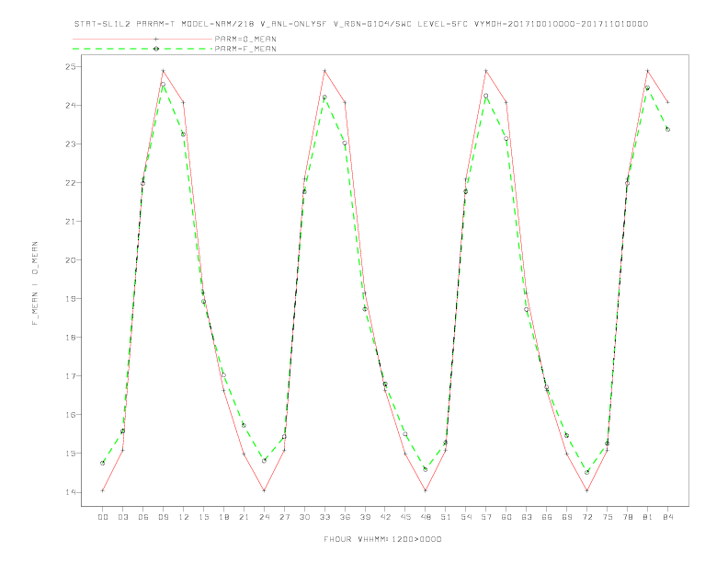This screenshot has height=563, width=728.
Task: Click the F_MEAN | O_MEAN vertical axis title
Action: 35,283
